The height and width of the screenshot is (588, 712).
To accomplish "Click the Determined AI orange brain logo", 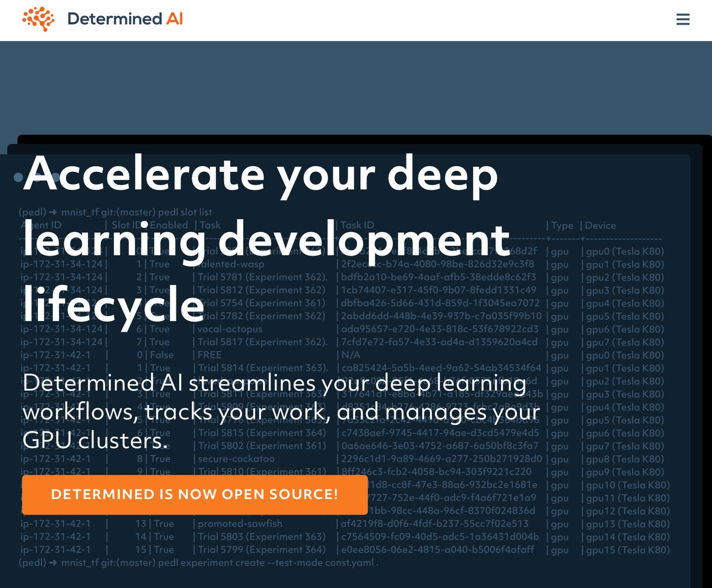I will [38, 19].
